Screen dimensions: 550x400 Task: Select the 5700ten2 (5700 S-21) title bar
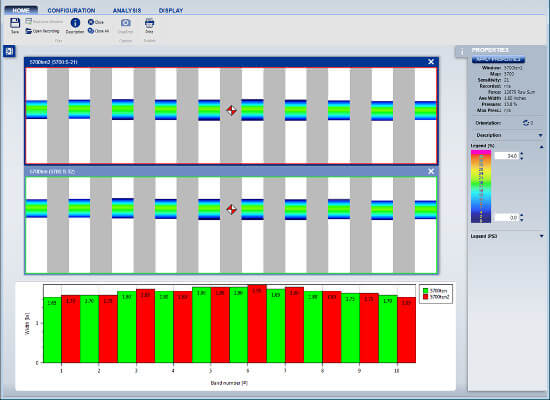click(x=231, y=62)
